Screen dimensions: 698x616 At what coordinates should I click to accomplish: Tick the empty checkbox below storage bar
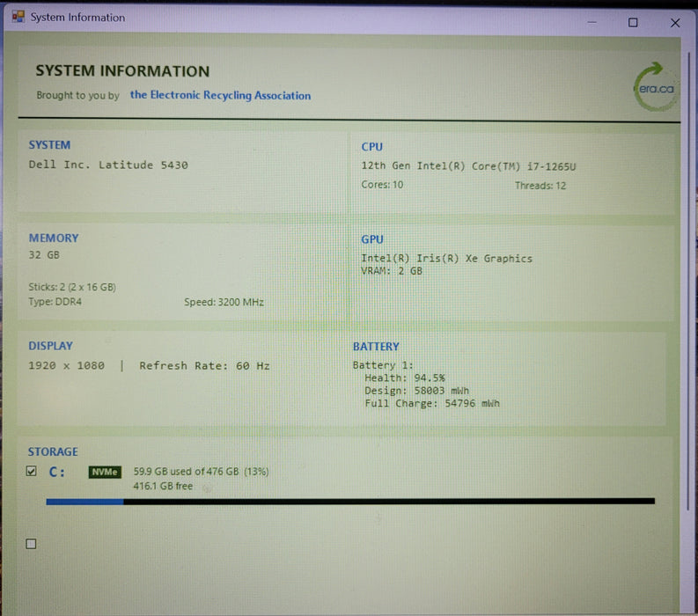[31, 544]
